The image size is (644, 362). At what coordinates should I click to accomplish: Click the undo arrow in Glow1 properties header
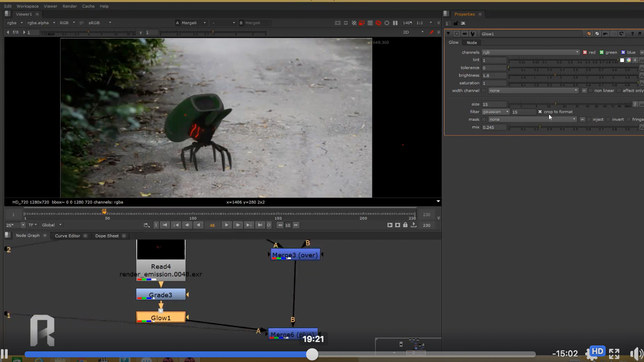[605, 34]
